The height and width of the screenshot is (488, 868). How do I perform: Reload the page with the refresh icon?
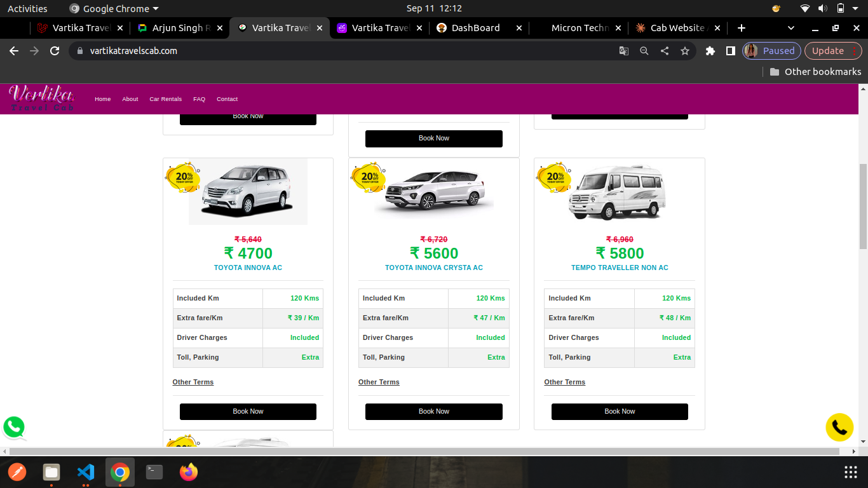pos(55,51)
